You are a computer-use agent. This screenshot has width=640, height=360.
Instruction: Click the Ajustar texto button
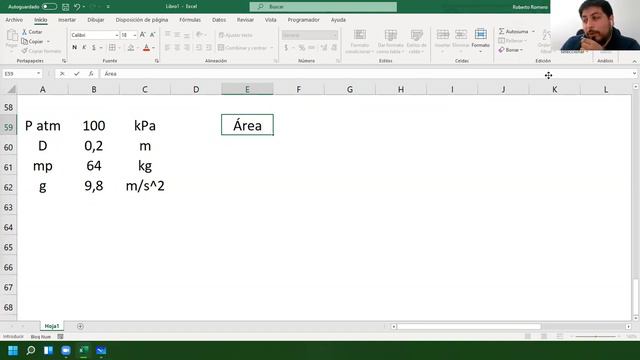coord(236,35)
